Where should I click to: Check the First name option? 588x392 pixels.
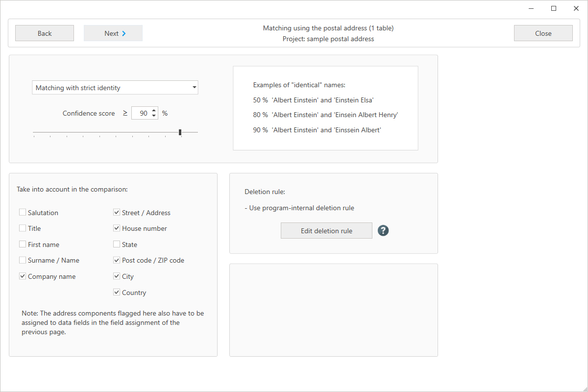[x=22, y=244]
